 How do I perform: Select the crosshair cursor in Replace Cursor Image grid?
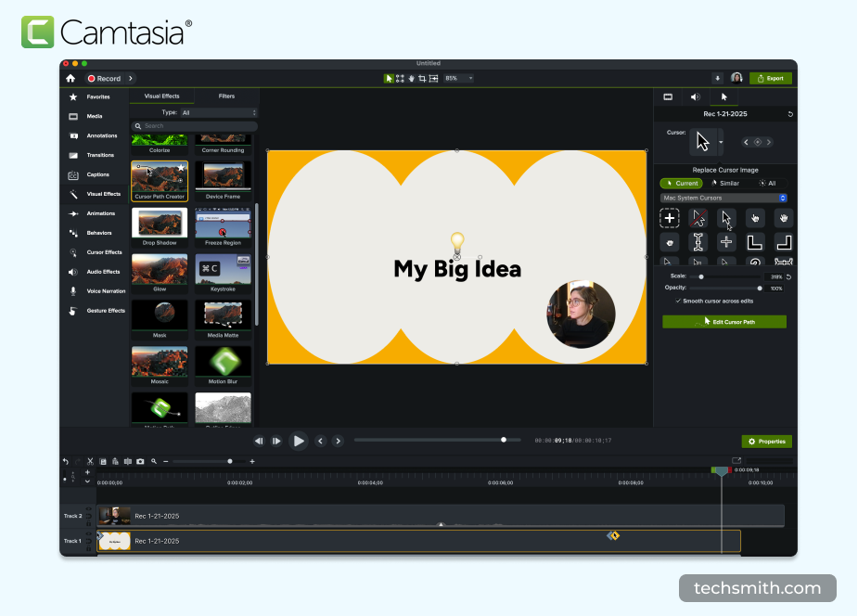[x=726, y=242]
